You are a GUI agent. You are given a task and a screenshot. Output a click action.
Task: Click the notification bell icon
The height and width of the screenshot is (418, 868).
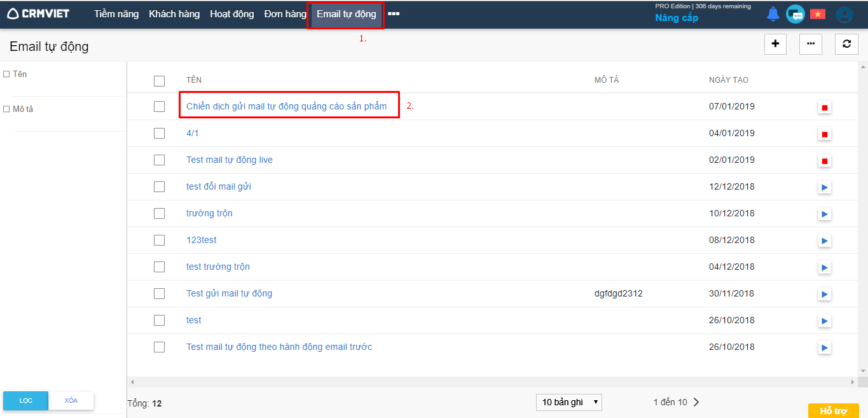[x=773, y=14]
